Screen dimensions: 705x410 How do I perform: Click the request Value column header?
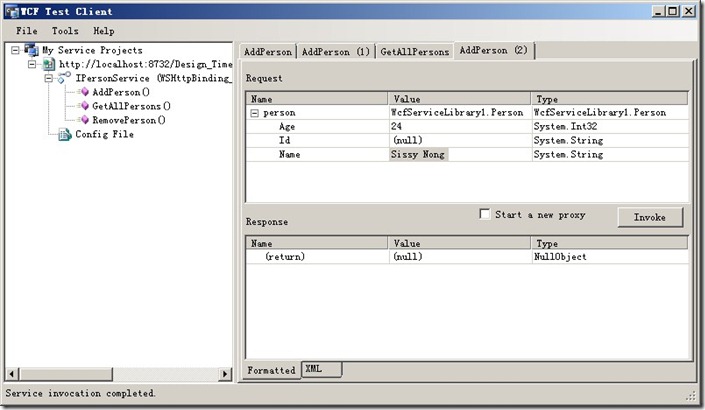click(460, 98)
